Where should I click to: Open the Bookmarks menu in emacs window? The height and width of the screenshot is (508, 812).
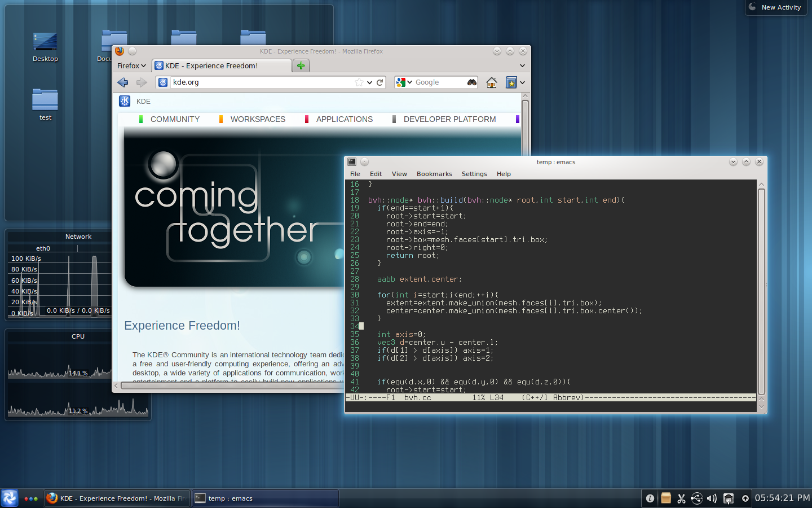point(434,174)
